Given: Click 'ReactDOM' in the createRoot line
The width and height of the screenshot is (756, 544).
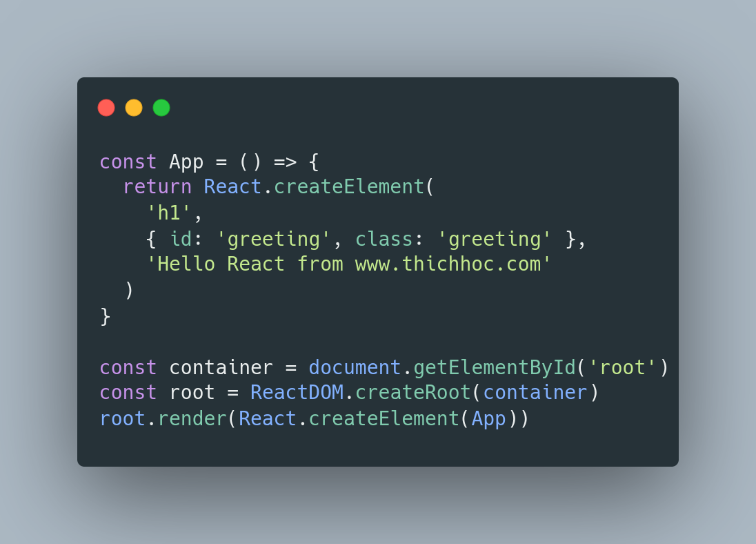Looking at the screenshot, I should click(x=297, y=392).
